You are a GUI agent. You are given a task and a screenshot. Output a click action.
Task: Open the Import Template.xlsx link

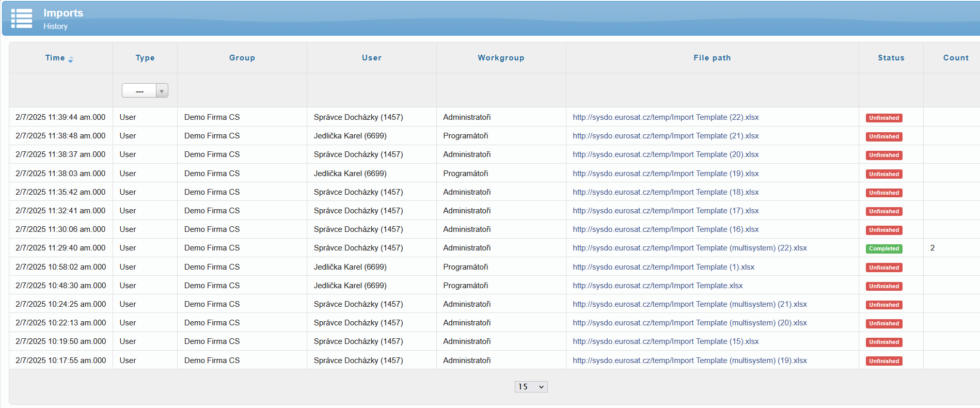pos(658,286)
